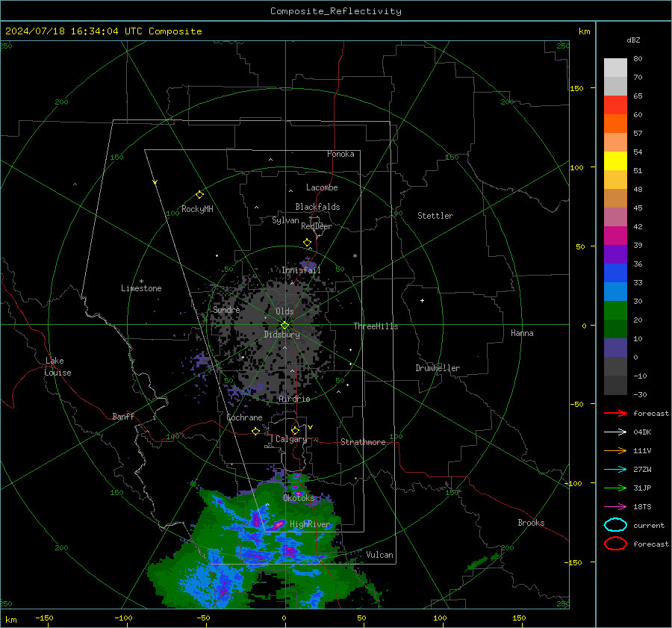Screen dimensions: 672x628
Task: Click the Sylvan map label
Action: click(x=285, y=220)
